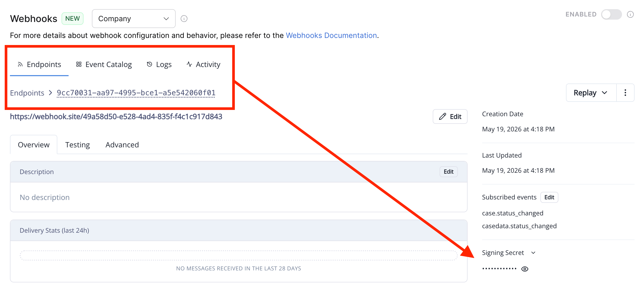Open the Event Catalog tab
This screenshot has width=644, height=290.
click(x=104, y=64)
